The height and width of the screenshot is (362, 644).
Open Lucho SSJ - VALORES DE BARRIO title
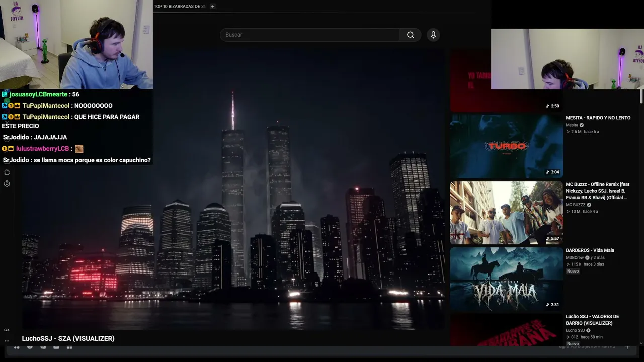click(x=592, y=320)
